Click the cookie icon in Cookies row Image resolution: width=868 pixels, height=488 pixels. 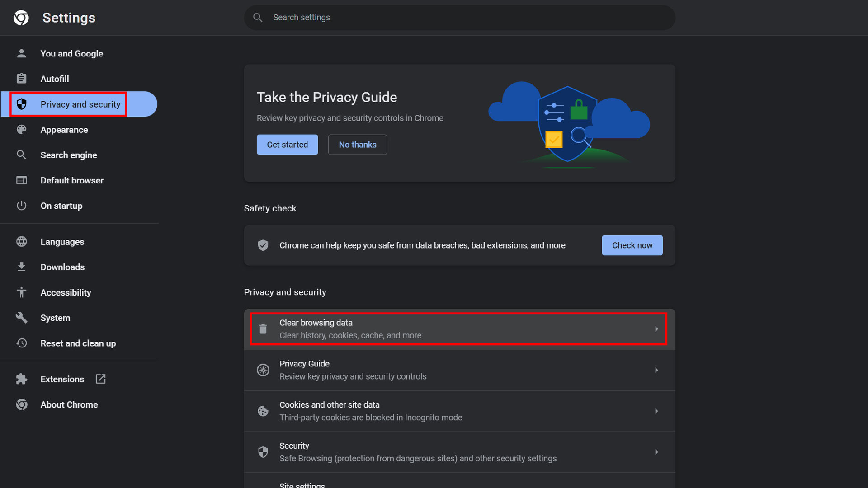click(x=263, y=411)
